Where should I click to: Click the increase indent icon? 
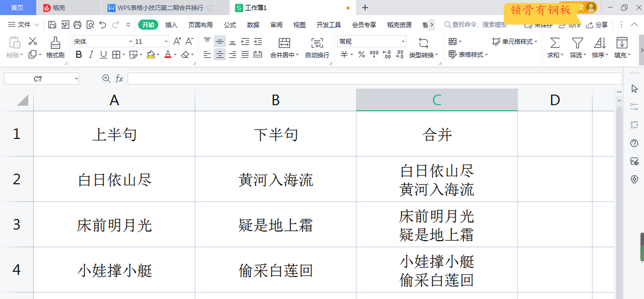pos(258,41)
